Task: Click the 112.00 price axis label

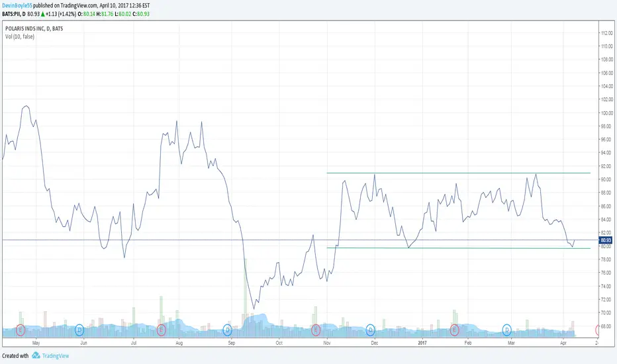Action: pyautogui.click(x=606, y=33)
